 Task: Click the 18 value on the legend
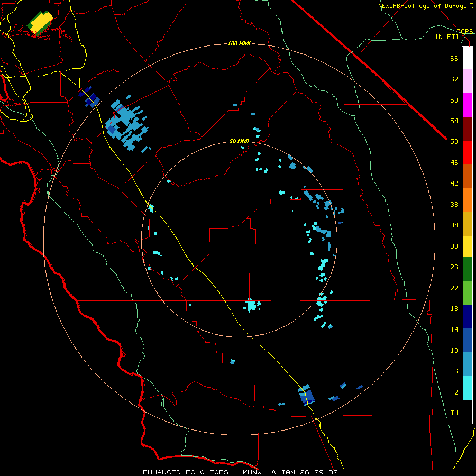pyautogui.click(x=454, y=309)
